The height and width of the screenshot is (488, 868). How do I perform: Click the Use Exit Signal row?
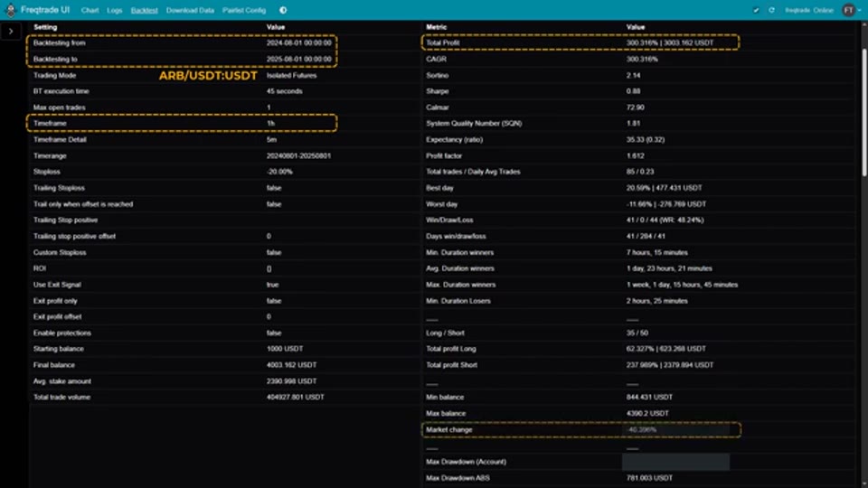click(x=224, y=285)
